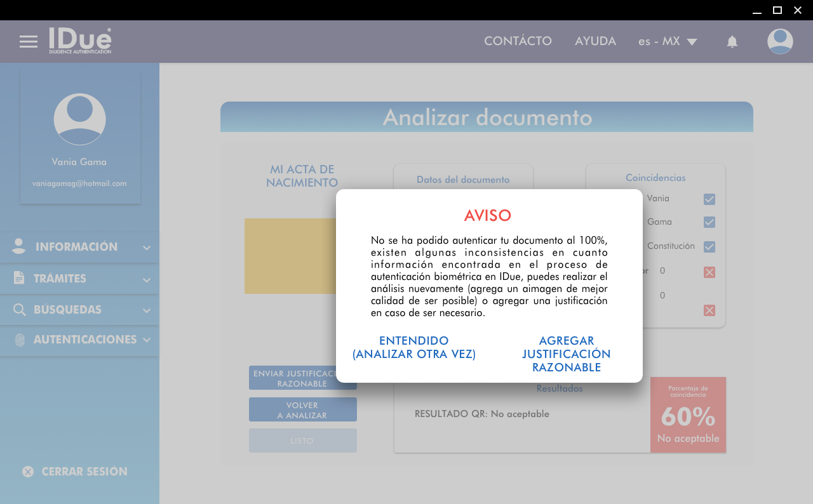This screenshot has height=504, width=813.
Task: Click the X icon beside Cerrar Sesión
Action: click(x=28, y=472)
